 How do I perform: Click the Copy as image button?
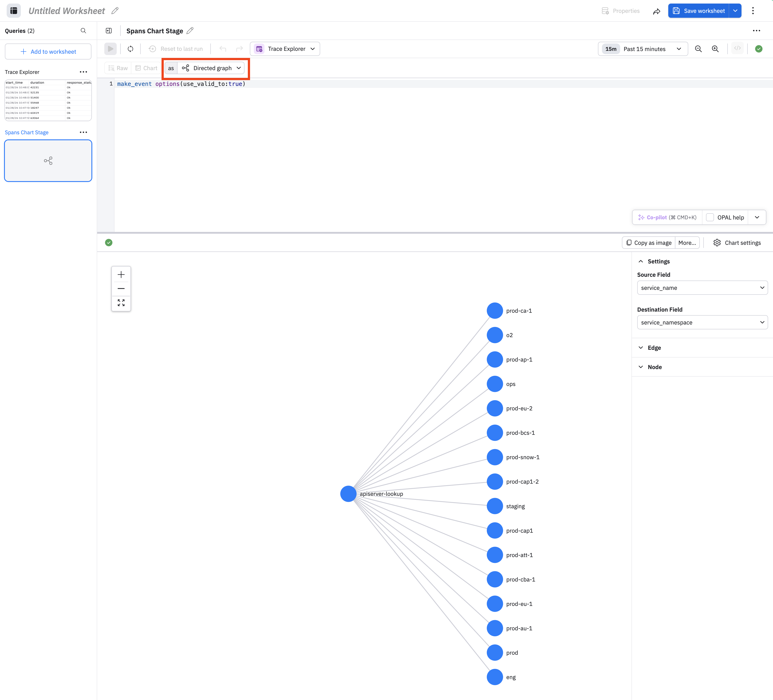[x=648, y=243]
